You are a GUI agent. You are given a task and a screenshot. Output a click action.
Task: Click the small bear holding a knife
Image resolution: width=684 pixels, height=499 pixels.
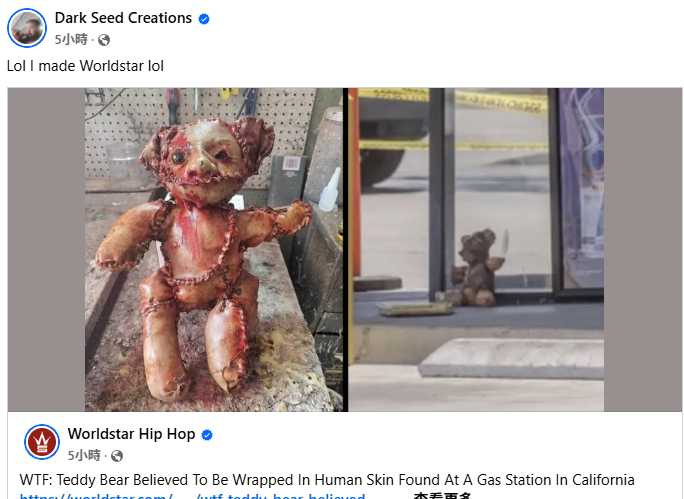(x=477, y=267)
